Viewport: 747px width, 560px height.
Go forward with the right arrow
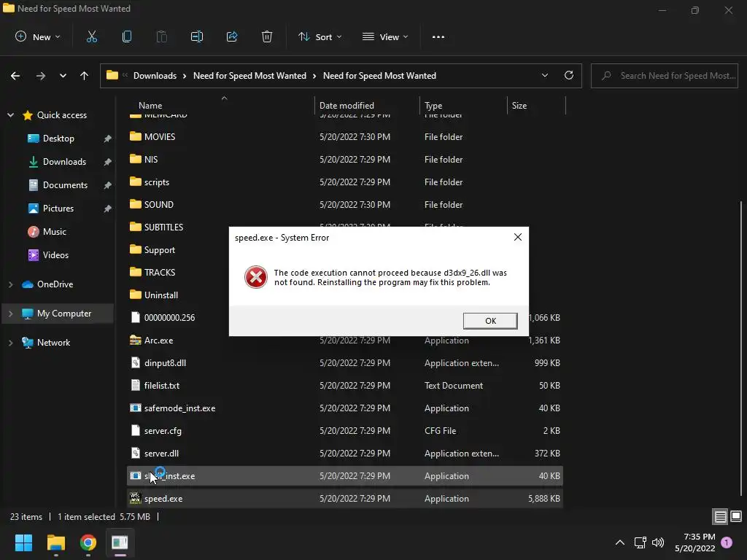[x=41, y=76]
